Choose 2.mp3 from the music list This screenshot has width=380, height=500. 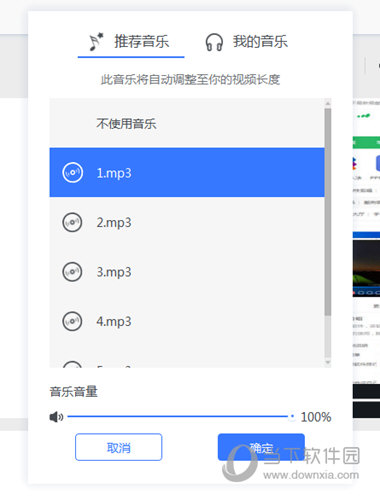pyautogui.click(x=187, y=222)
